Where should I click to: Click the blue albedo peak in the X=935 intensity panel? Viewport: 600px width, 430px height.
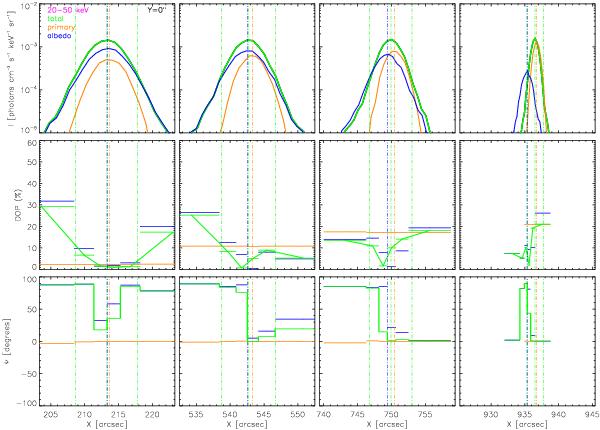pyautogui.click(x=528, y=70)
